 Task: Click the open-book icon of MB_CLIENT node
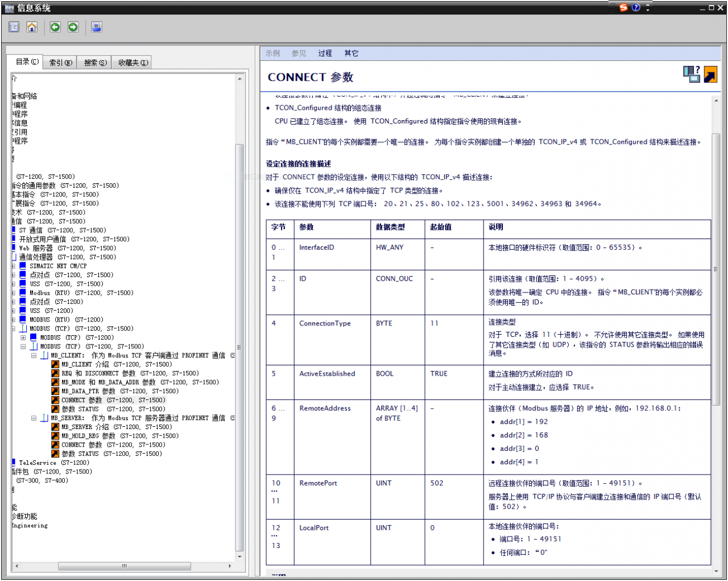pos(44,355)
